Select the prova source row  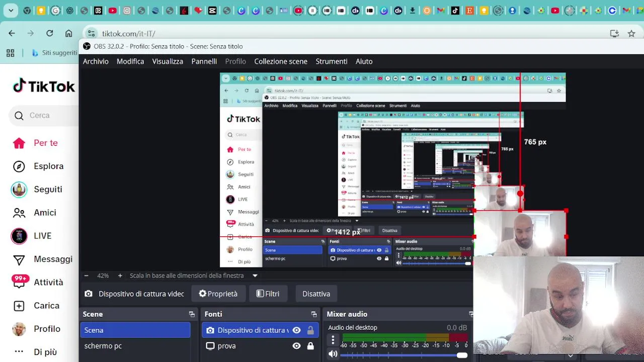point(260,346)
